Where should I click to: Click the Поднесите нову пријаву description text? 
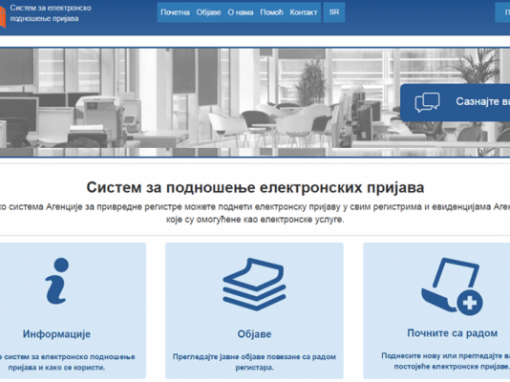tap(447, 361)
